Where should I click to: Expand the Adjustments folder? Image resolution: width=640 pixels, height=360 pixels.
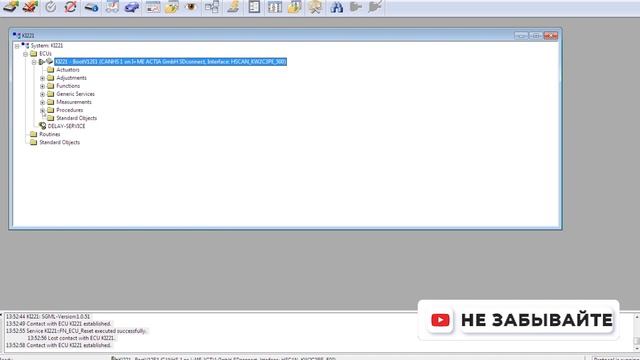(x=42, y=78)
